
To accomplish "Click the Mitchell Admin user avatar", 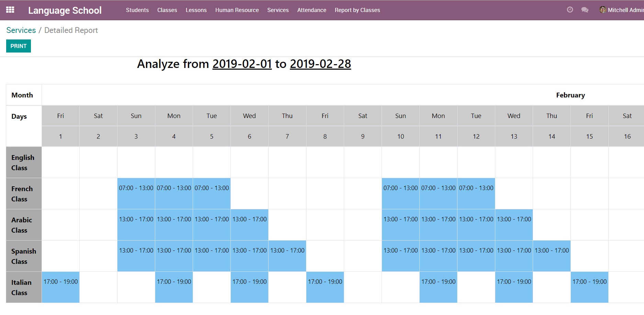I will (602, 10).
